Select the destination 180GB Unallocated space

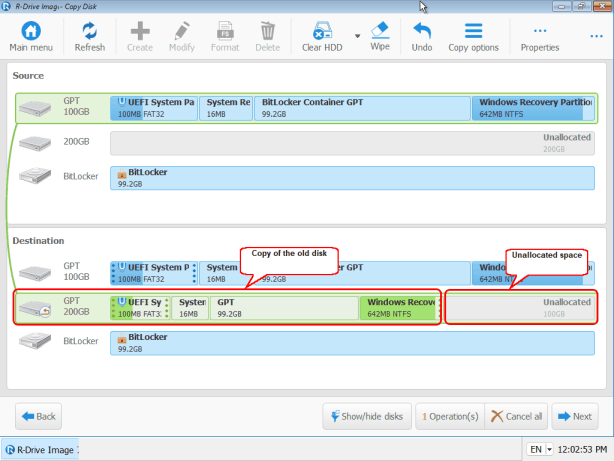[x=521, y=307]
